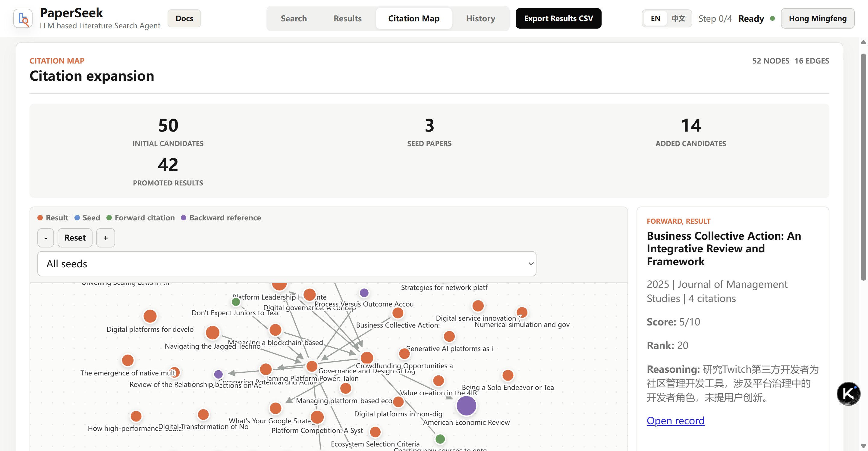Click the 16 EDGES counter
Image resolution: width=868 pixels, height=451 pixels.
[x=812, y=61]
